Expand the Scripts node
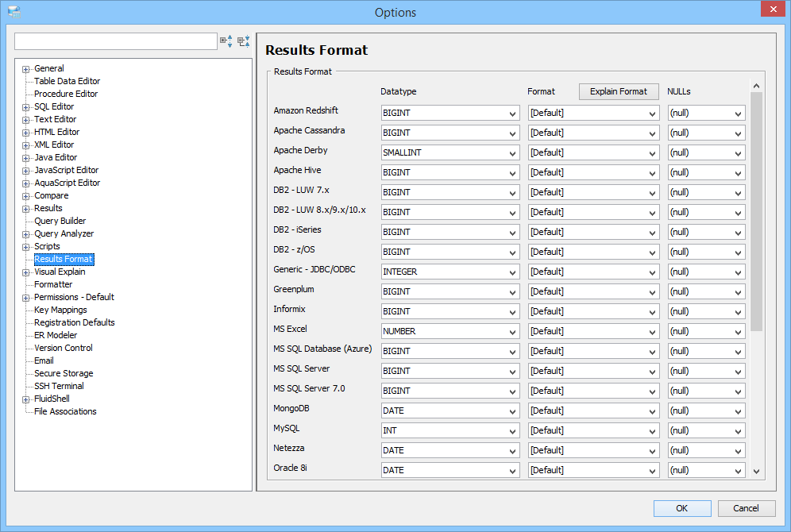This screenshot has width=791, height=532. point(25,247)
